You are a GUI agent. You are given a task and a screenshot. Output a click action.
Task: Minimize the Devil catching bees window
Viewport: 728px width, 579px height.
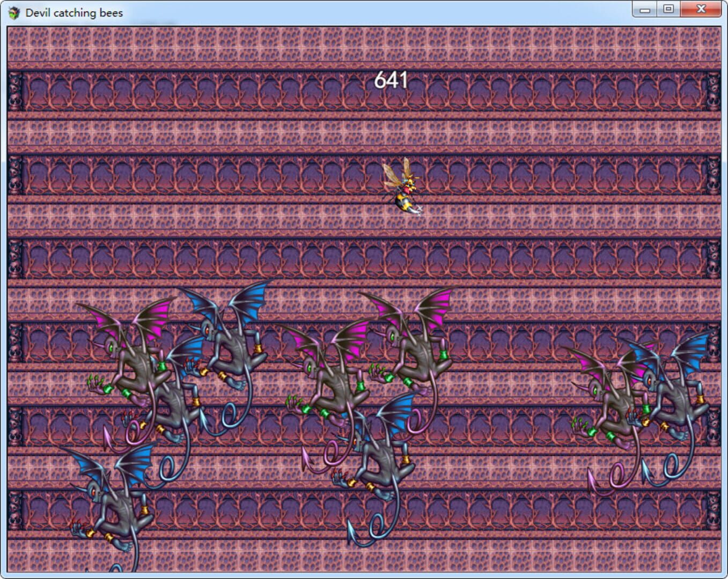point(645,9)
